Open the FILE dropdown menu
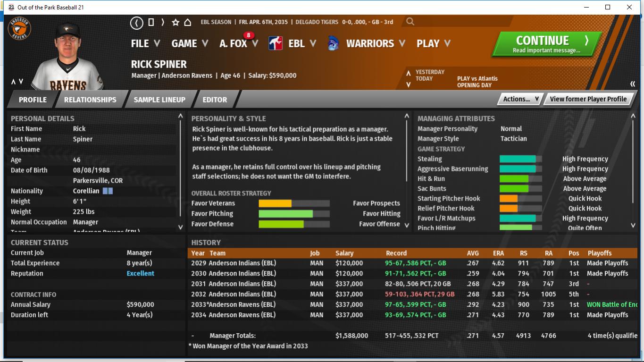644x362 pixels. click(x=145, y=43)
